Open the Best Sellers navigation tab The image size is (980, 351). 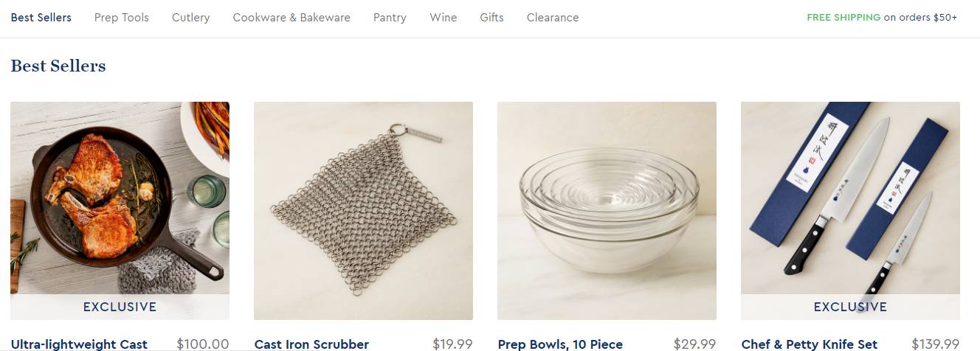(x=41, y=18)
